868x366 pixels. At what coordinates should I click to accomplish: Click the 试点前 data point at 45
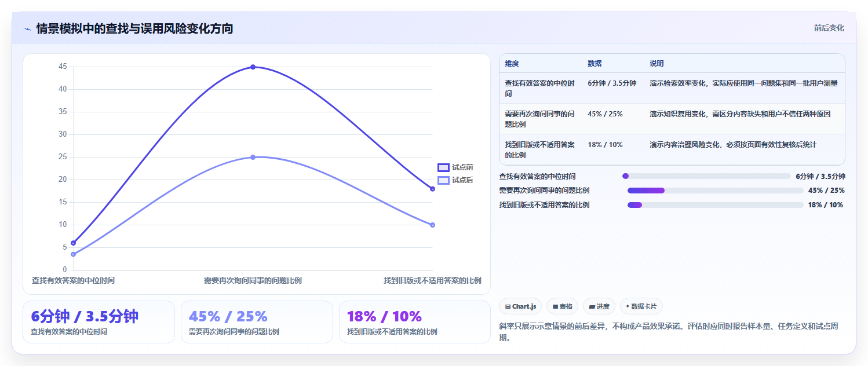[x=253, y=67]
